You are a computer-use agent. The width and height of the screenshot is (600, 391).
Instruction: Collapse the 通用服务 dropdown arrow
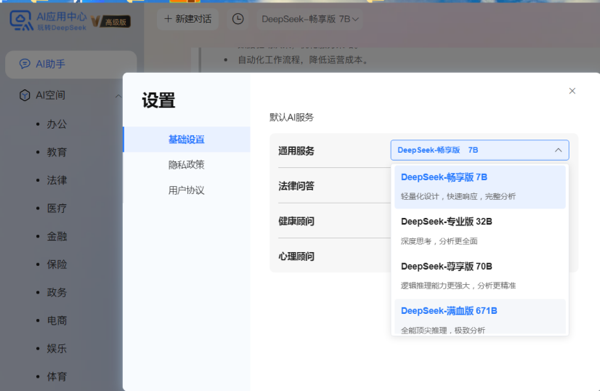[558, 150]
